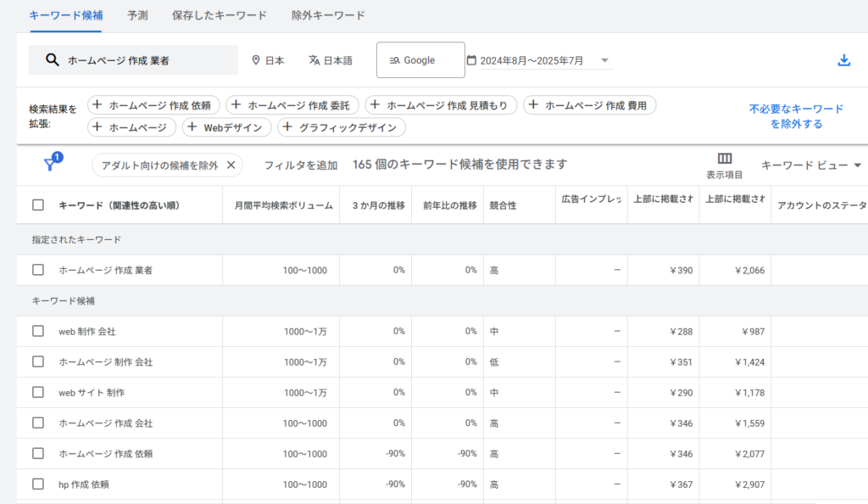Click the calendar icon beside date range
This screenshot has height=504, width=868.
tap(472, 60)
